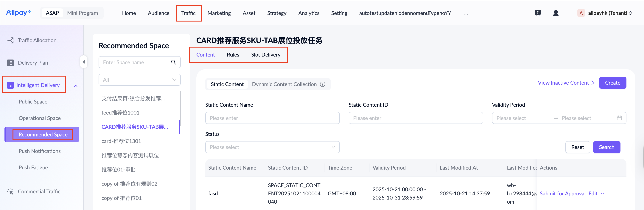Open the All spaces filter dropdown

(x=139, y=80)
